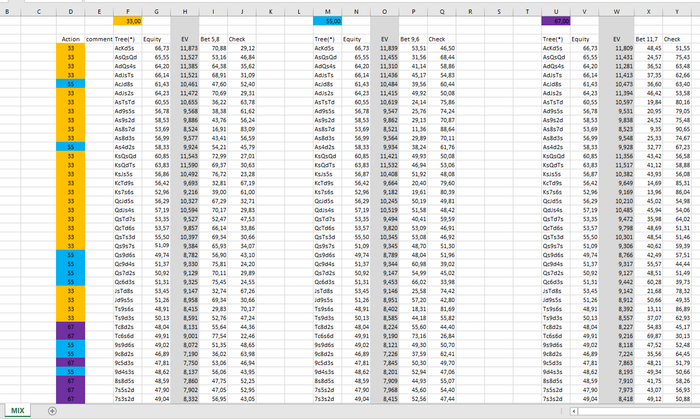
Task: Select KsQsQd cell in column M
Action: tap(327, 156)
